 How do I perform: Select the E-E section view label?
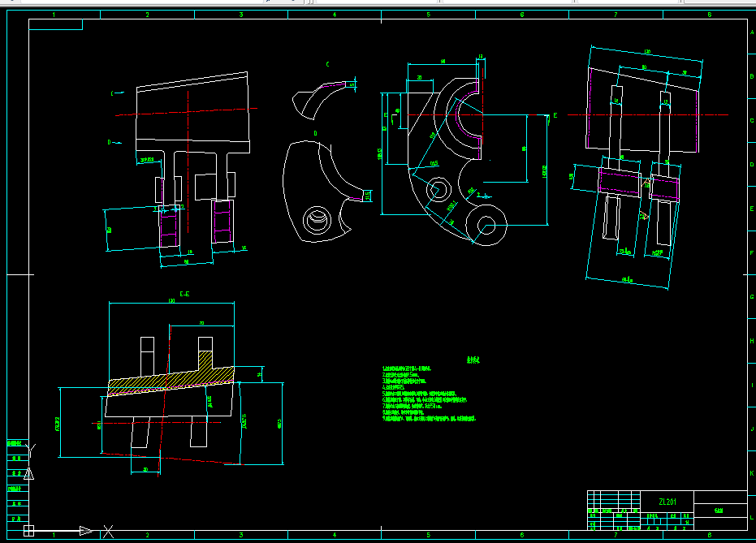(x=184, y=294)
